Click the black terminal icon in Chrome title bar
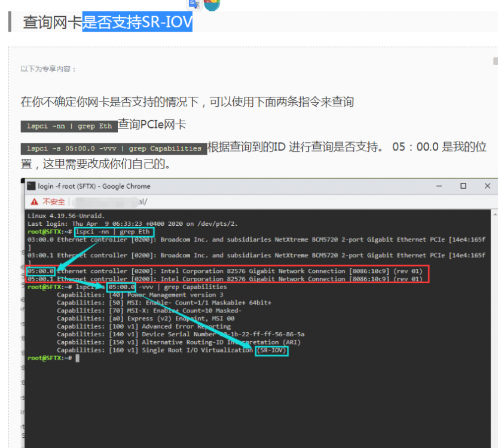This screenshot has height=448, width=498. [x=31, y=186]
